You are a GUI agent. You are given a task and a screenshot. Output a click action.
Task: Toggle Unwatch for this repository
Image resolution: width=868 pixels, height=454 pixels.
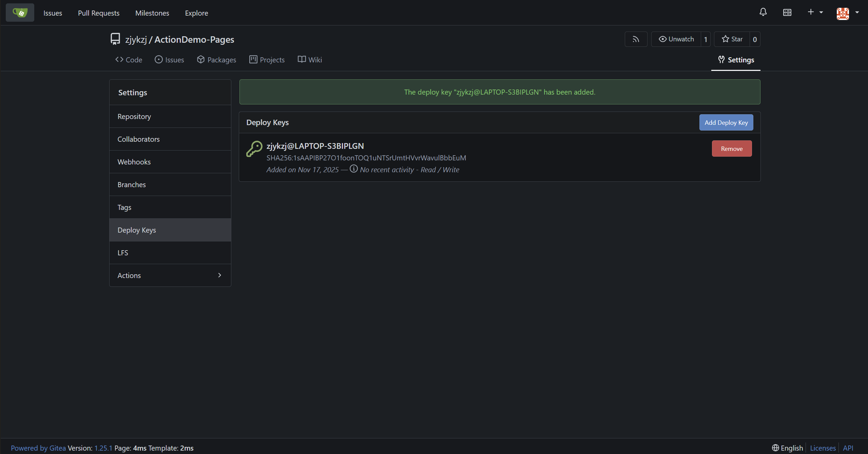pyautogui.click(x=676, y=39)
